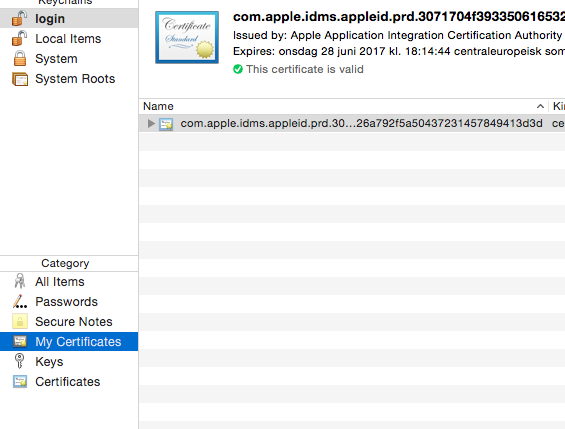Open the Certificates category

[69, 381]
